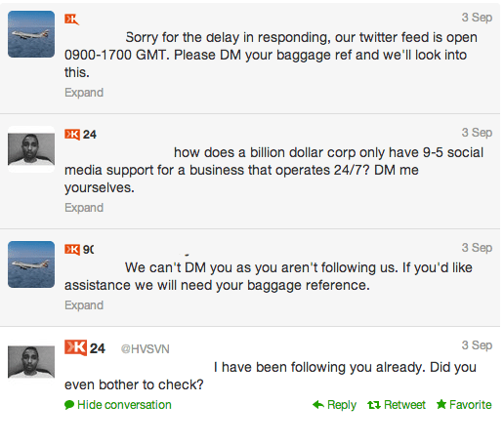Click the Retweet arrows icon
The width and height of the screenshot is (504, 444).
[x=374, y=405]
